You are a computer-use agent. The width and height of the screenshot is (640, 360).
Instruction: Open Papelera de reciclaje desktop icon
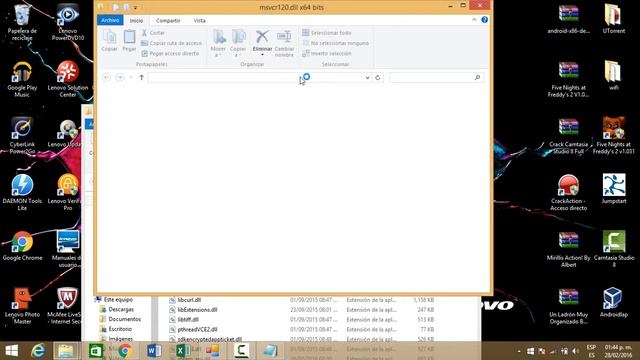pyautogui.click(x=22, y=22)
